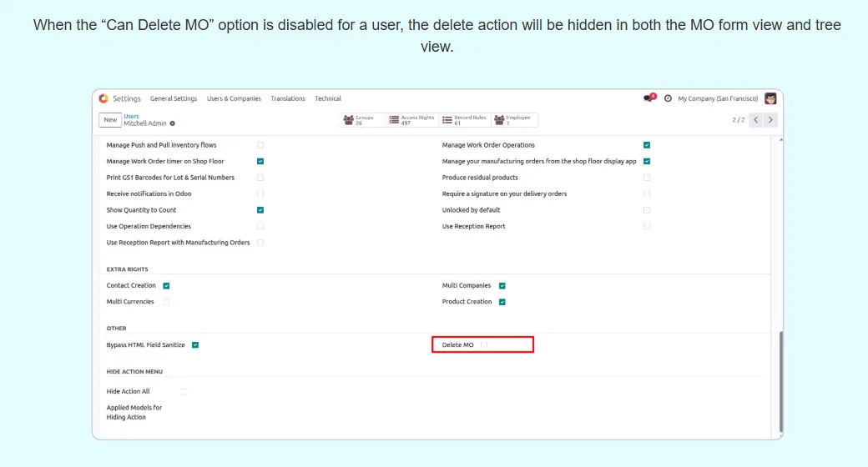Open the Access Rights stat button
Image resolution: width=868 pixels, height=467 pixels.
[x=412, y=120]
